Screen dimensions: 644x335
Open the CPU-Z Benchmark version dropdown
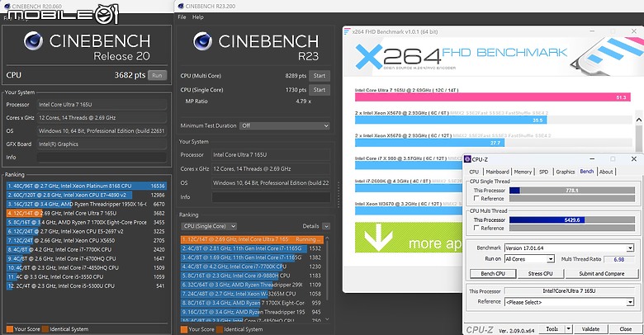569,248
